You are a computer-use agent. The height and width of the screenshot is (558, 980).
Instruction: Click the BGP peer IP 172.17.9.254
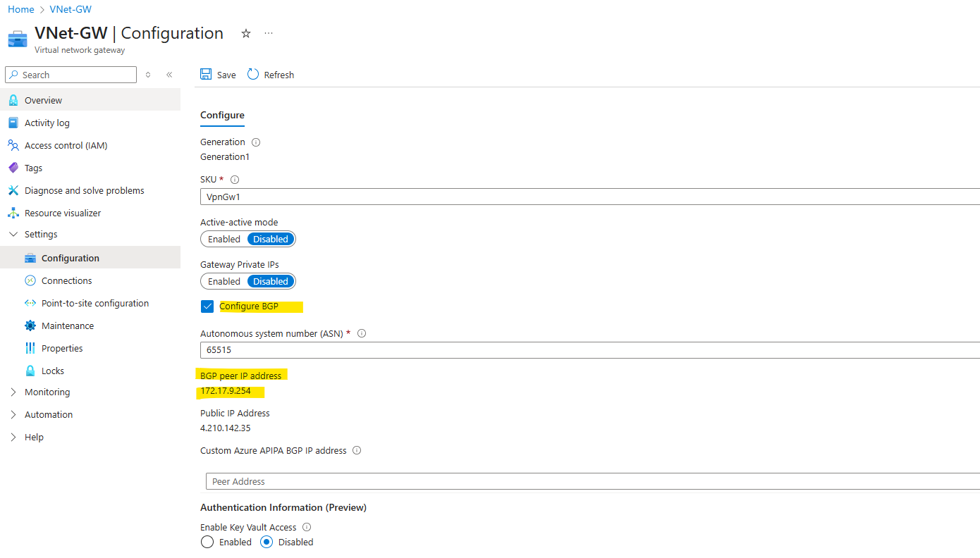coord(226,391)
